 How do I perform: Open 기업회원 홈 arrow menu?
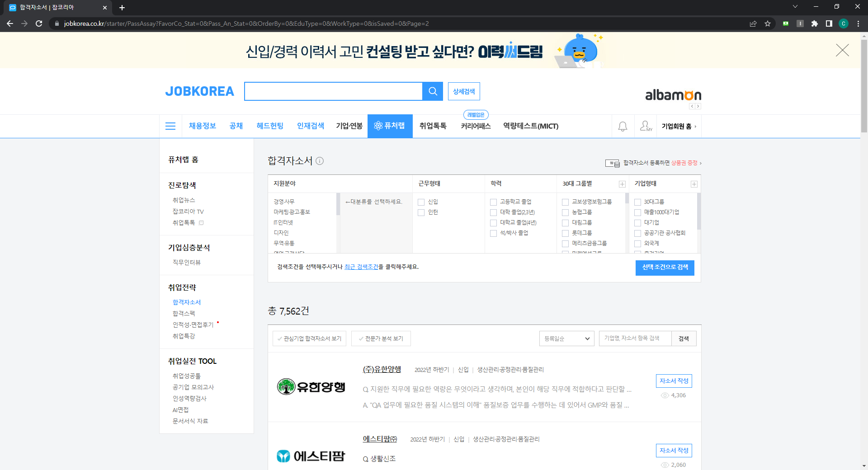679,127
